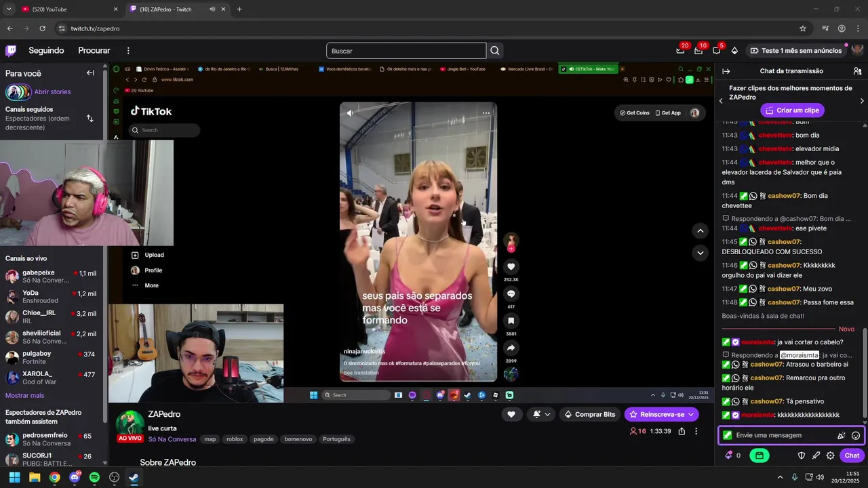Open the whispers icon showing 5
The image size is (868, 488).
(x=717, y=50)
